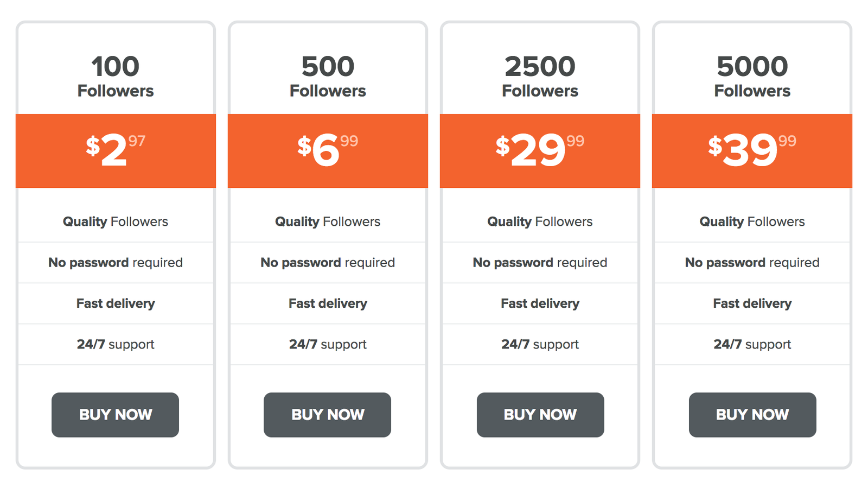
Task: Click the 2500 Followers plan title
Action: 540,77
